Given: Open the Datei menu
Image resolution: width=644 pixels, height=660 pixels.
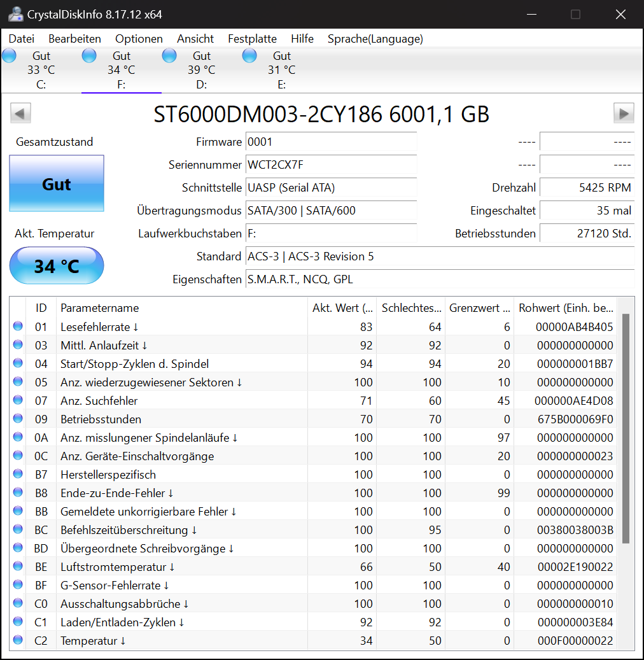Looking at the screenshot, I should point(21,39).
